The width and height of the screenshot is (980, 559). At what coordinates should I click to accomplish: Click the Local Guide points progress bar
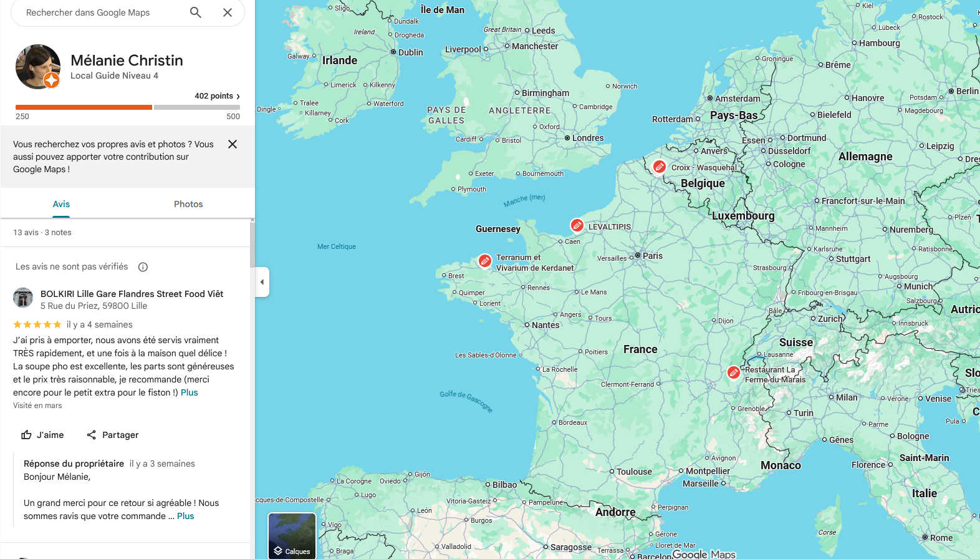[x=128, y=107]
